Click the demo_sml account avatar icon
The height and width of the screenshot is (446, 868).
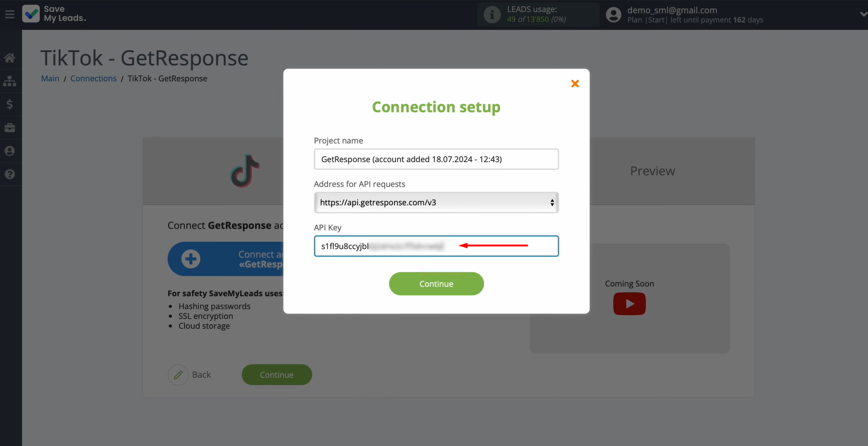(613, 14)
